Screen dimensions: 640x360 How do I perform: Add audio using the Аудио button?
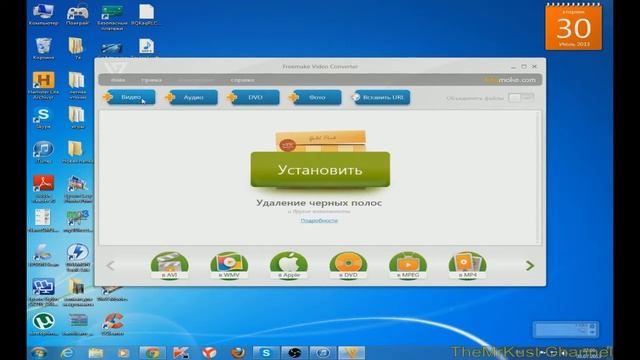[193, 98]
